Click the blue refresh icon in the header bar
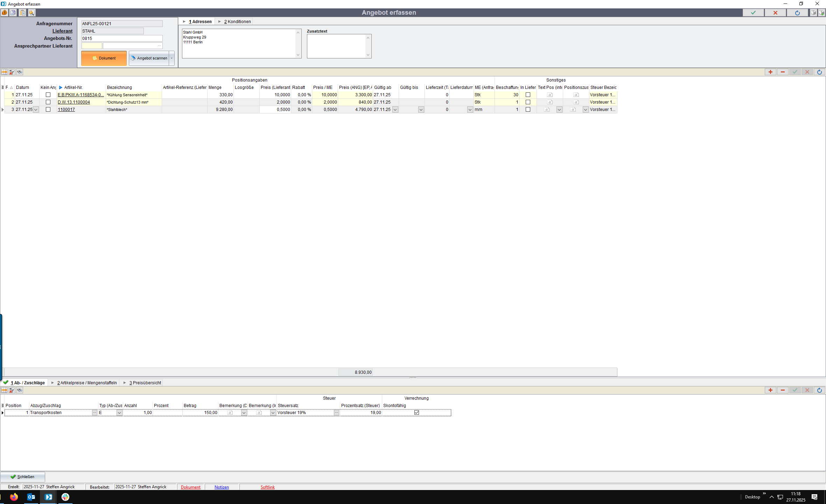This screenshot has height=504, width=826. [x=797, y=13]
